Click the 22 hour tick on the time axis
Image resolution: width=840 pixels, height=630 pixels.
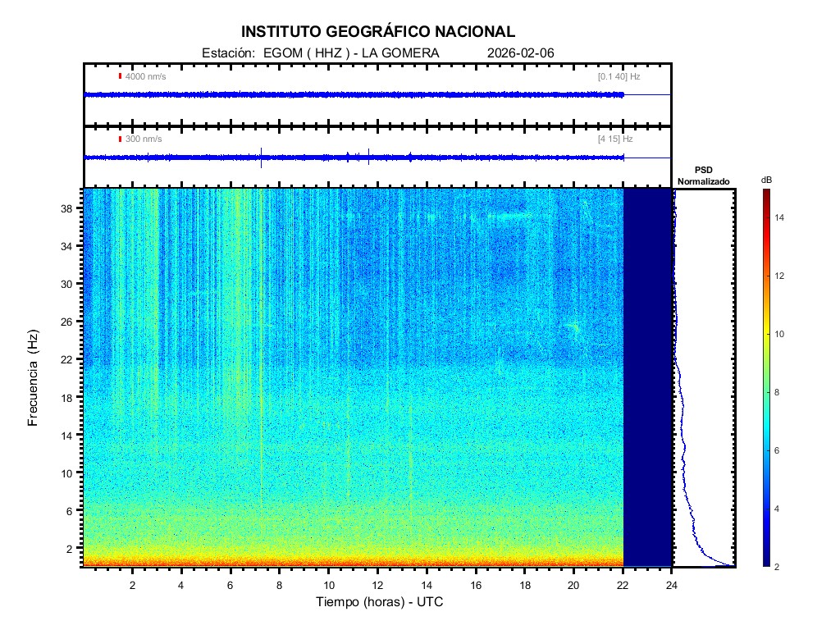623,584
